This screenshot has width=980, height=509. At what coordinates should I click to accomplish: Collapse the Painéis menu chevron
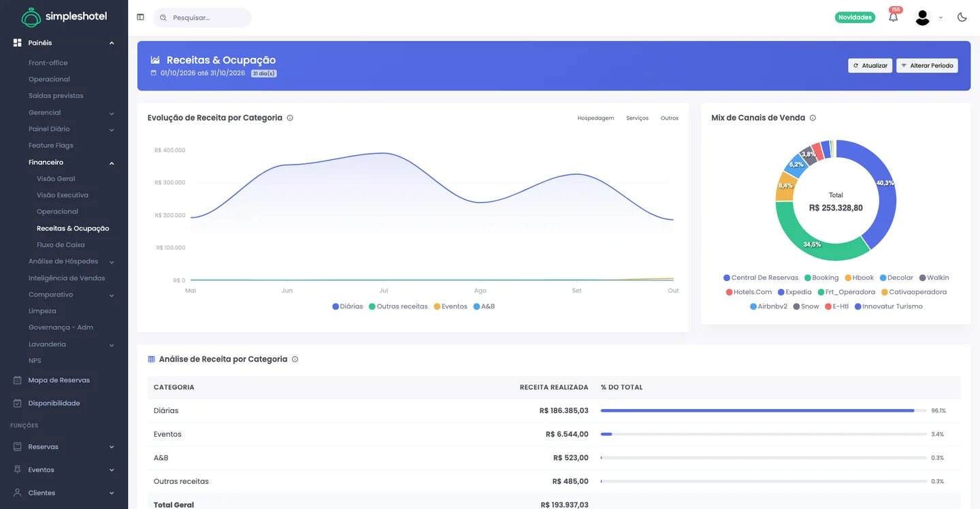point(112,43)
